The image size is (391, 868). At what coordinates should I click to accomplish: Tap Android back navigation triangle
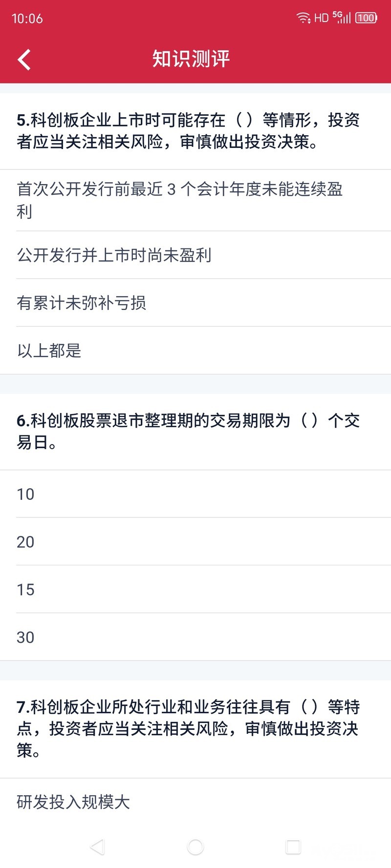(97, 847)
